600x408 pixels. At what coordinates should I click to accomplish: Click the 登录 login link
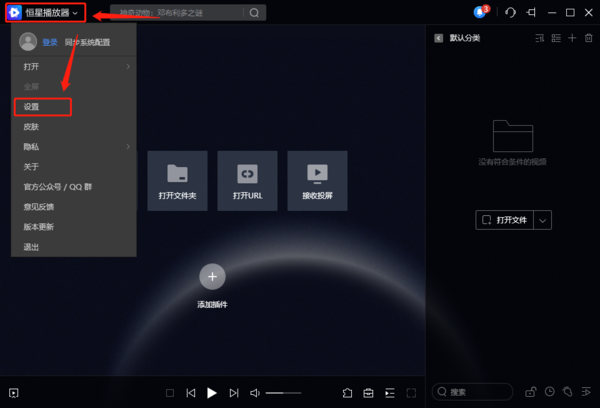coord(49,42)
